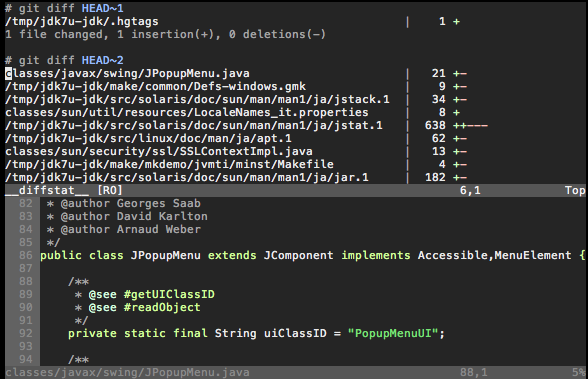Click the '@author Georges Saab' comment line

tap(123, 204)
